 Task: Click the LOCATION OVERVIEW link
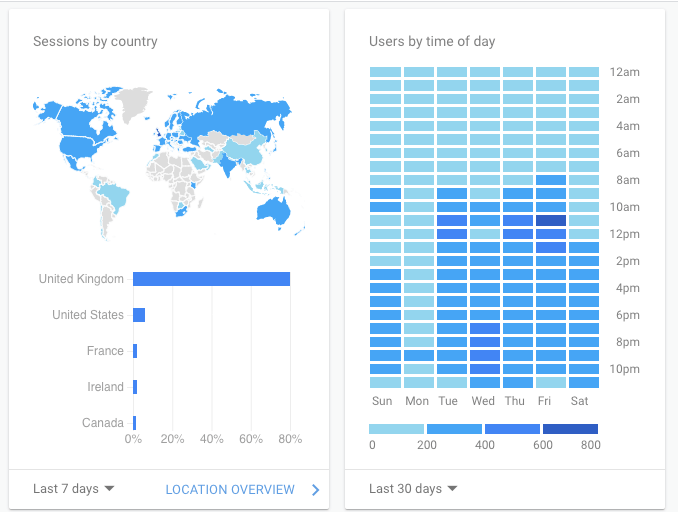[x=230, y=489]
